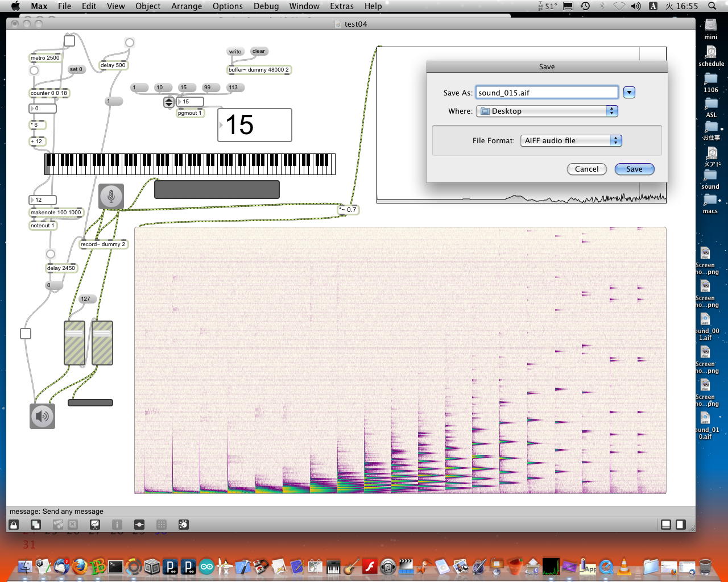Image resolution: width=728 pixels, height=582 pixels.
Task: Click the volume icon in the menu bar
Action: point(636,6)
